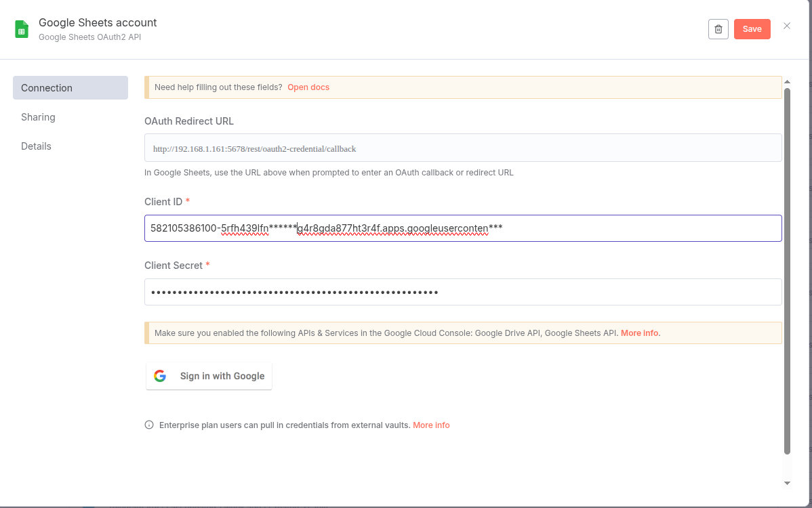Image resolution: width=812 pixels, height=508 pixels.
Task: Click scrollbar down arrow
Action: pos(787,483)
